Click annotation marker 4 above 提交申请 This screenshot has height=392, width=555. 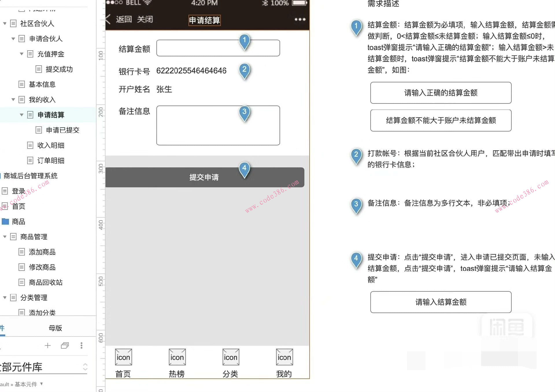click(245, 168)
